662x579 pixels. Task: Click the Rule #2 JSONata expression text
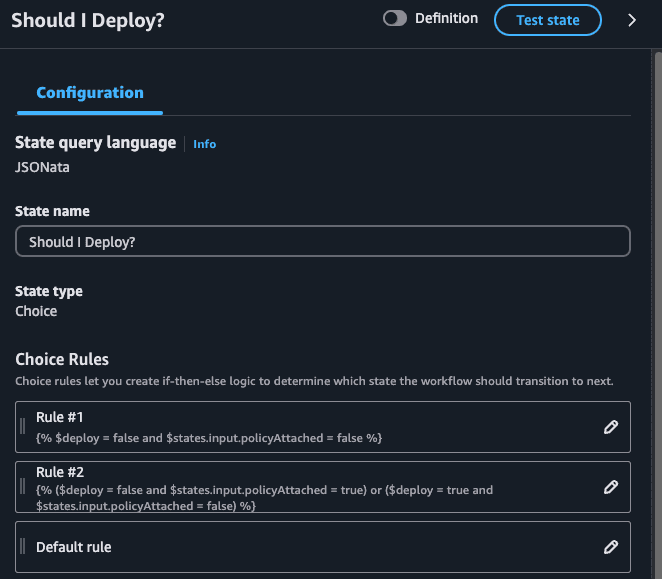pyautogui.click(x=264, y=498)
